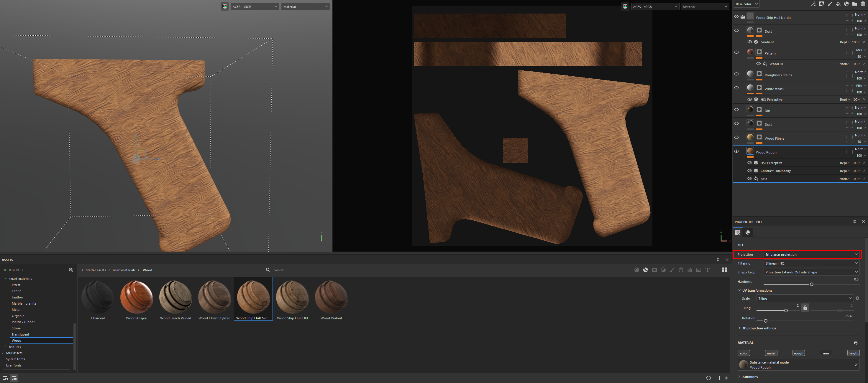The image size is (868, 383).
Task: Filter assets by materials sphere icon
Action: point(636,270)
